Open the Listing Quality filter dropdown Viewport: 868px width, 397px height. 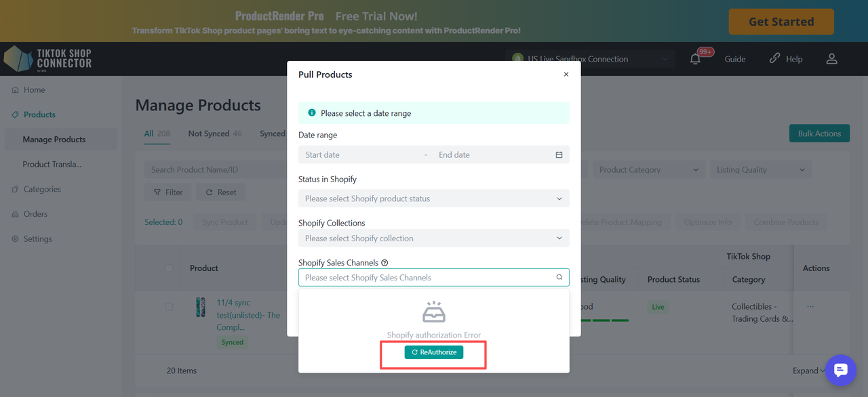click(760, 170)
